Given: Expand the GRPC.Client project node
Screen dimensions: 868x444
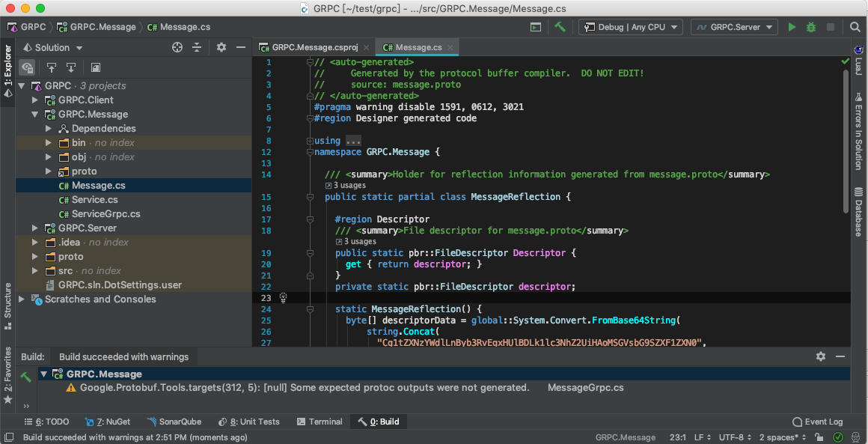Looking at the screenshot, I should coord(35,100).
